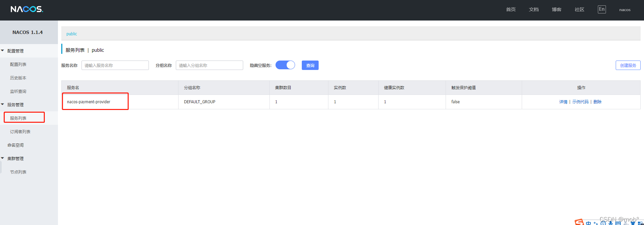Open 订阅者列表 in the sidebar
The height and width of the screenshot is (225, 644).
click(20, 132)
